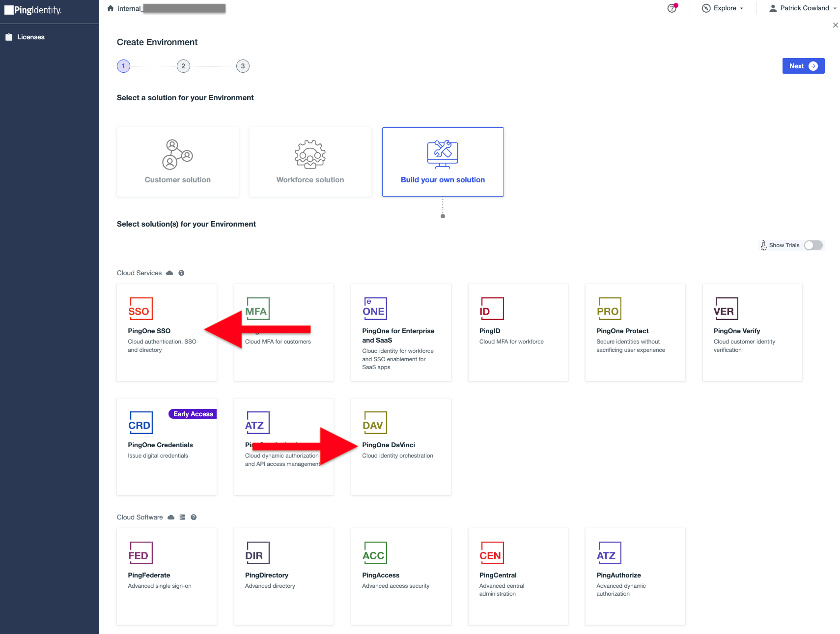The height and width of the screenshot is (634, 840).
Task: Select Build your own solution card
Action: coord(443,162)
